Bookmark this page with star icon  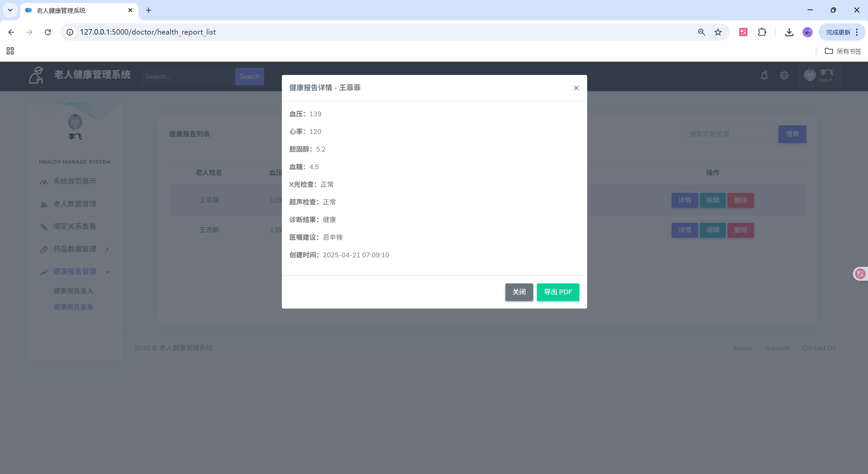click(718, 32)
